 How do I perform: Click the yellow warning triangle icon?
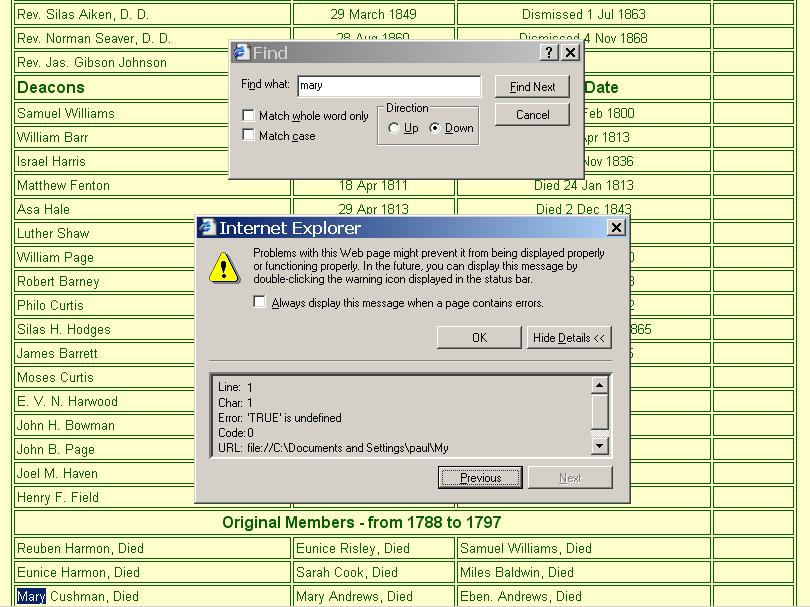click(x=224, y=267)
